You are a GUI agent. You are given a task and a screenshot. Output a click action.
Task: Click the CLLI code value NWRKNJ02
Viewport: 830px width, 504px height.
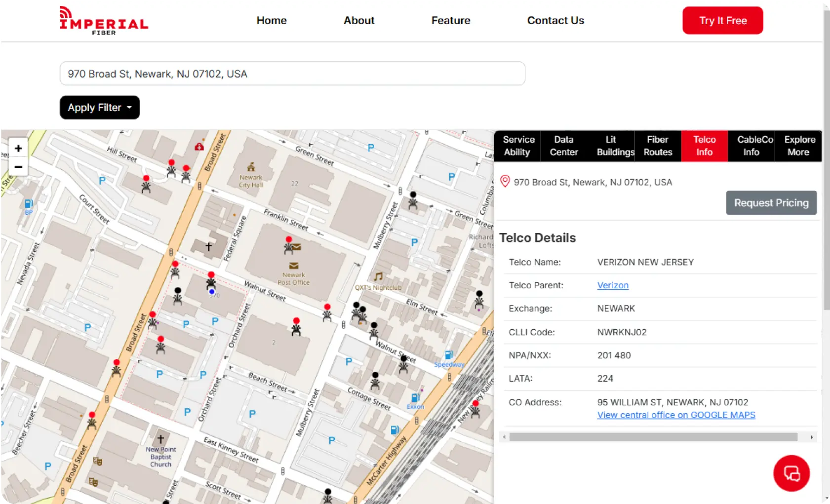pos(622,332)
